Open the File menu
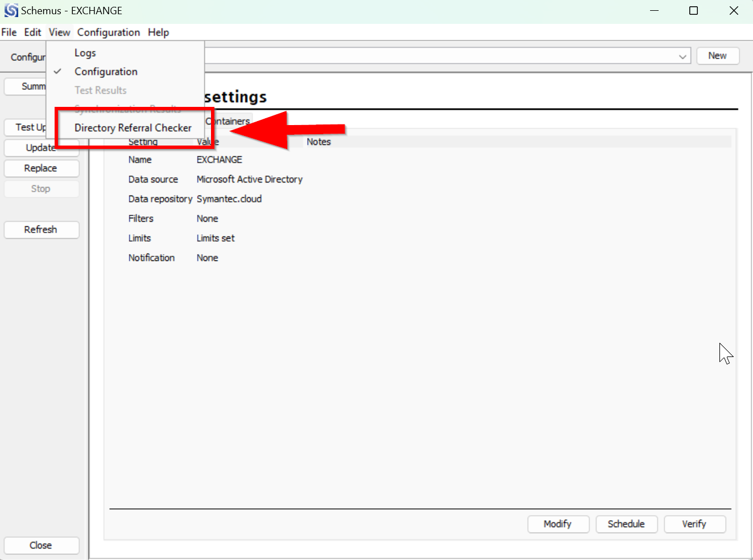This screenshot has height=560, width=753. 9,32
